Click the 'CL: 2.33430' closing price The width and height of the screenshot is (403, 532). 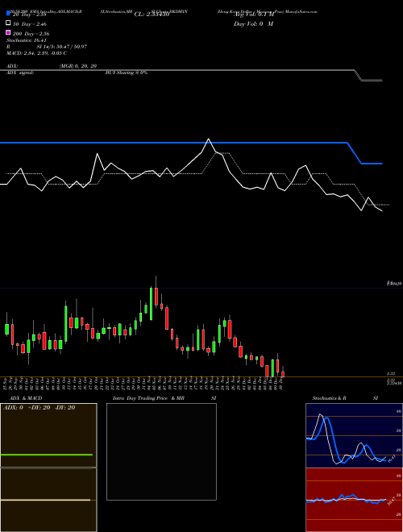point(152,15)
